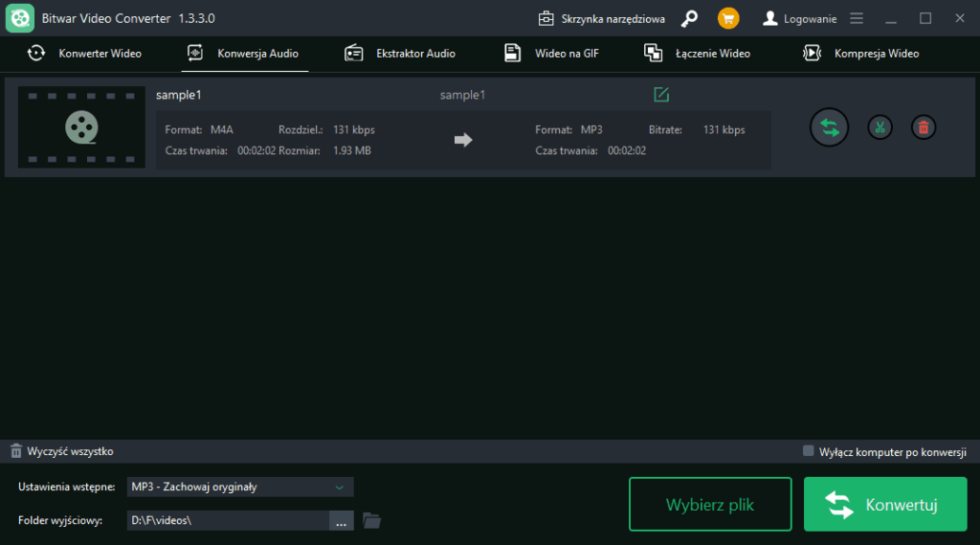Image resolution: width=980 pixels, height=545 pixels.
Task: Open the hamburger menu
Action: coord(857,19)
